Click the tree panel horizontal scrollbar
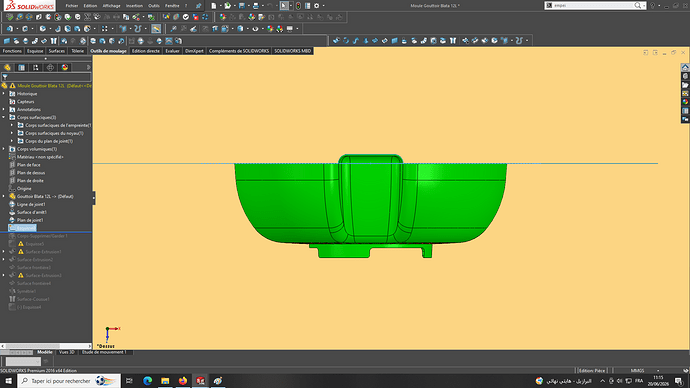Image resolution: width=690 pixels, height=388 pixels. (46, 346)
